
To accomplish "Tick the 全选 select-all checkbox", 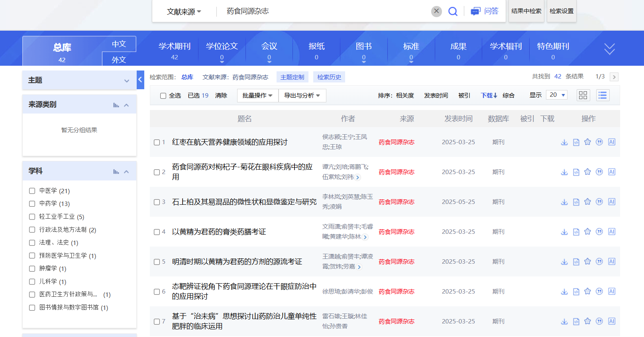I will (x=163, y=96).
